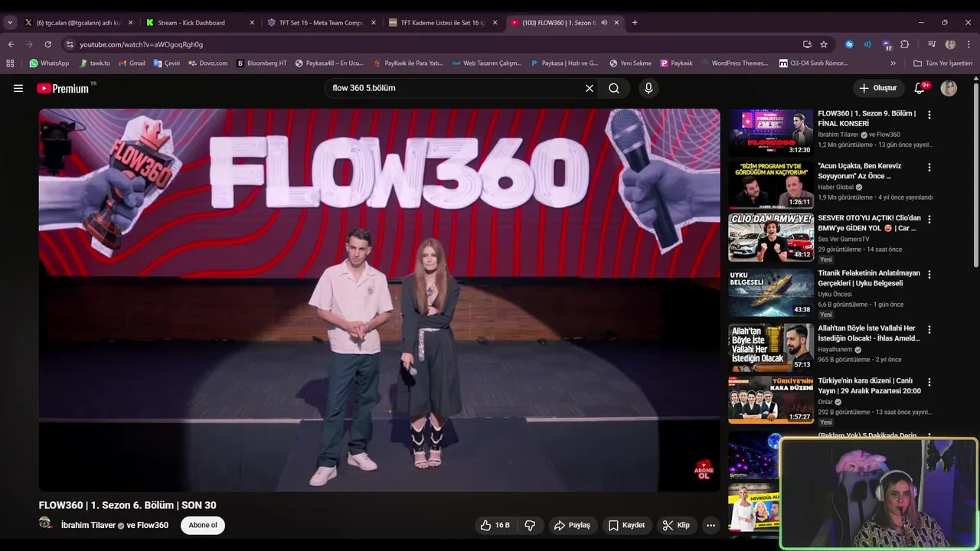Start voice search with the microphone
This screenshot has width=980, height=551.
coord(648,88)
